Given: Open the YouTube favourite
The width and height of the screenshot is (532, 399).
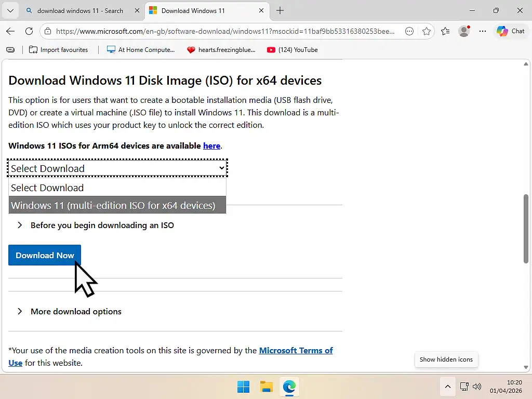Looking at the screenshot, I should click(292, 50).
